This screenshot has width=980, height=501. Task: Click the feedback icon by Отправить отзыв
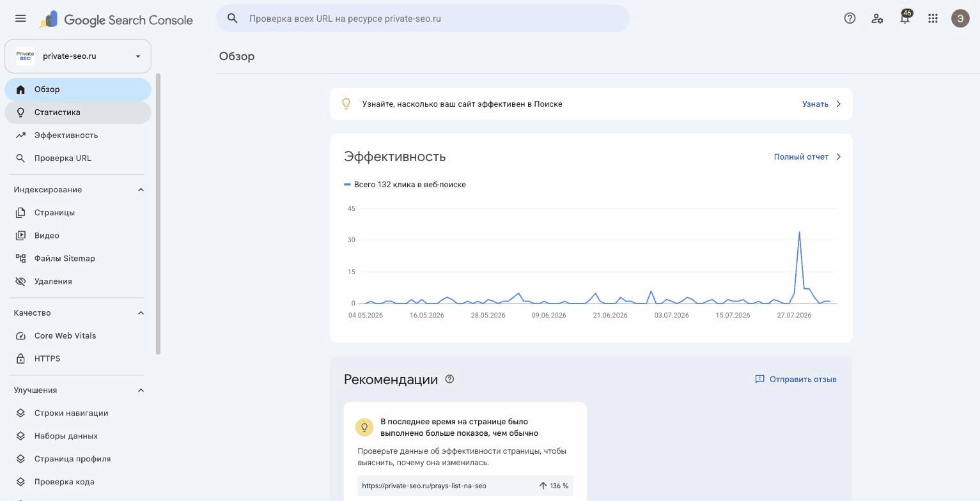[x=759, y=379]
